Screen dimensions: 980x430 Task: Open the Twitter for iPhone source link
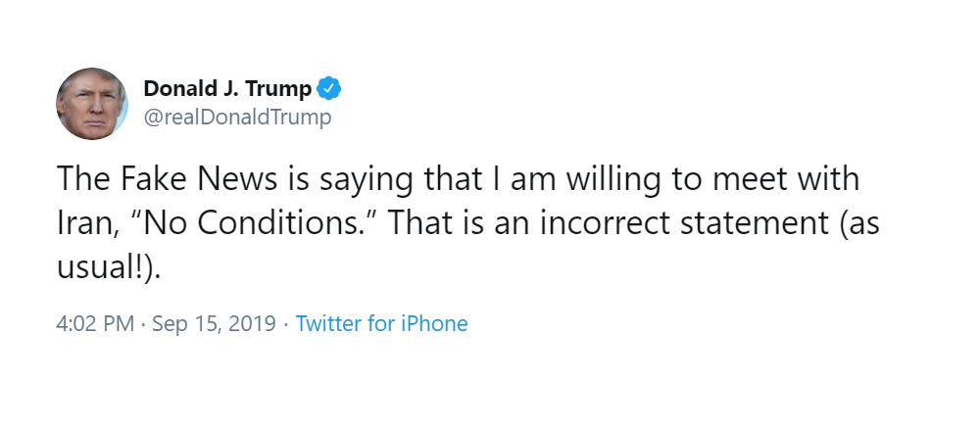point(381,324)
